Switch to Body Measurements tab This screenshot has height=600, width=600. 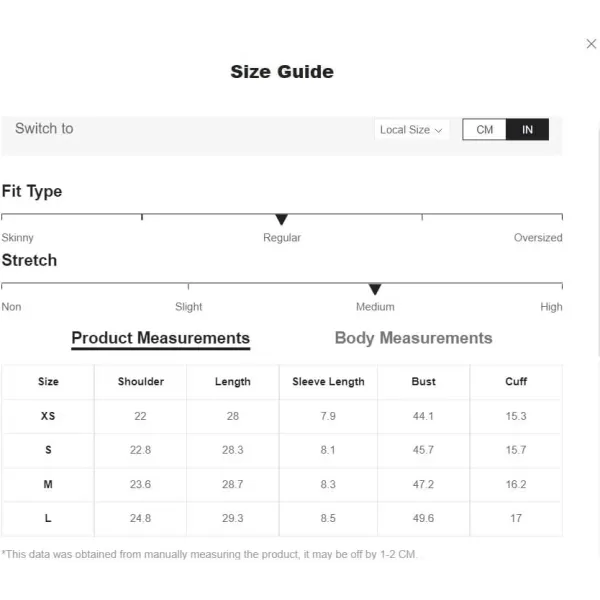point(413,338)
